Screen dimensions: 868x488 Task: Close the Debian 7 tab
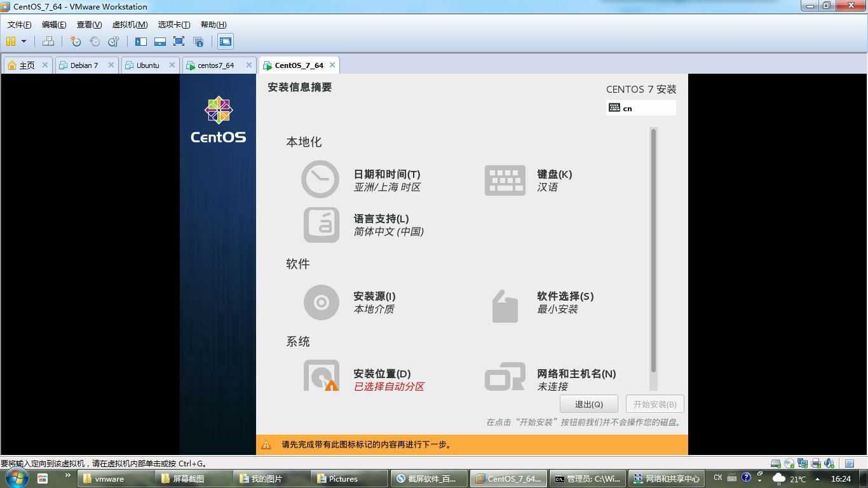pos(111,65)
